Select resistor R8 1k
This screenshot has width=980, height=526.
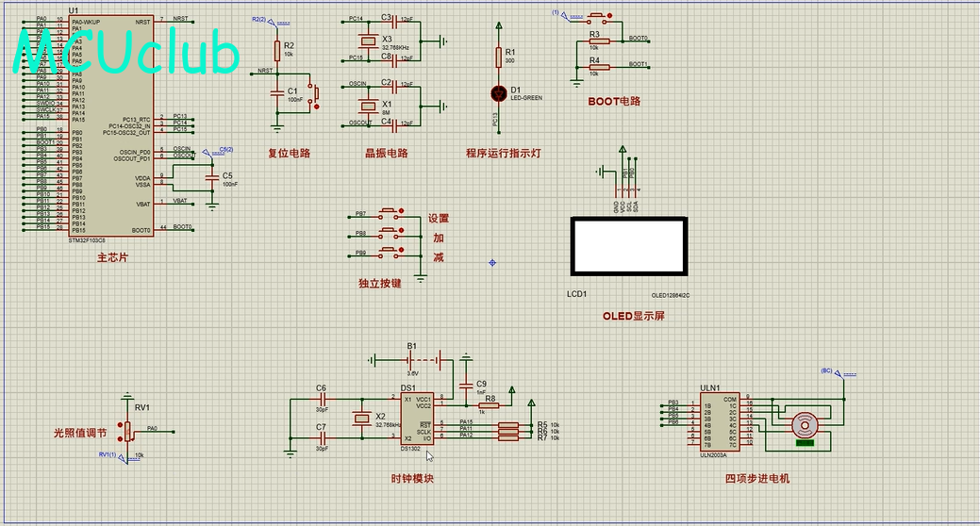pos(489,406)
